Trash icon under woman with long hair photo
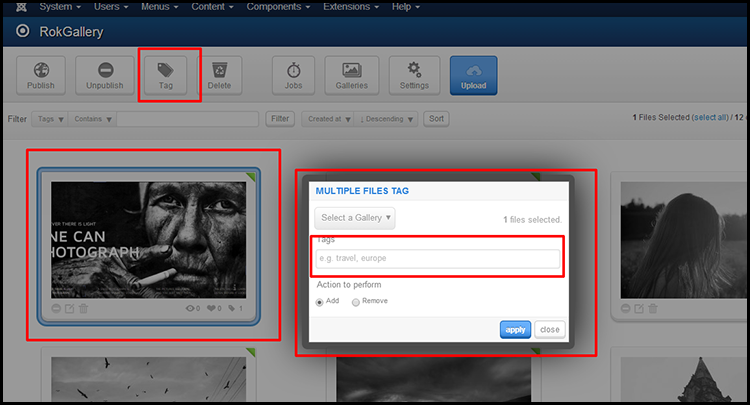 [x=653, y=308]
